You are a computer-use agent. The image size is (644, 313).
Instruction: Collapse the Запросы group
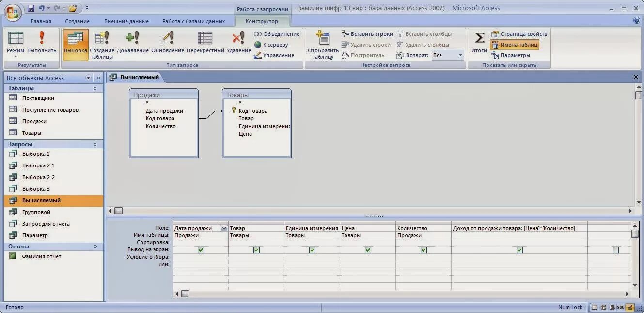coord(95,144)
